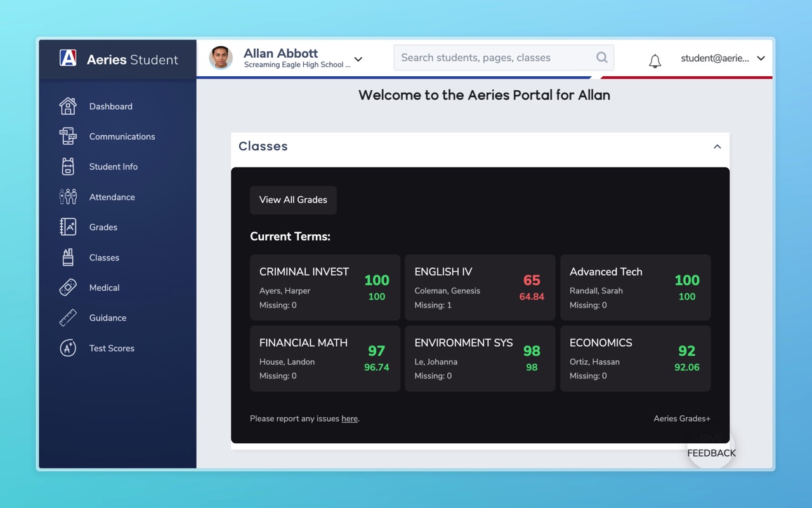Click the Dashboard house icon
Viewport: 812px width, 508px height.
[68, 106]
